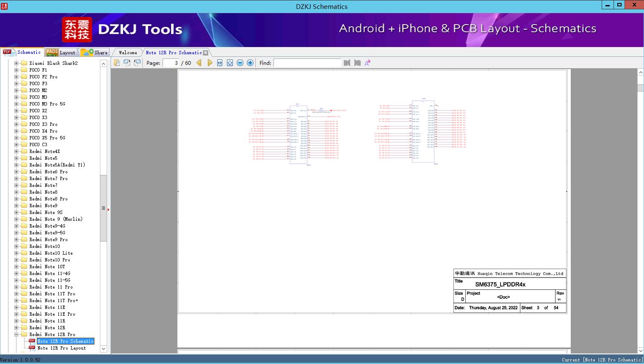Expand the Redmi Note10 Pro node
This screenshot has height=364, width=644.
tap(16, 260)
